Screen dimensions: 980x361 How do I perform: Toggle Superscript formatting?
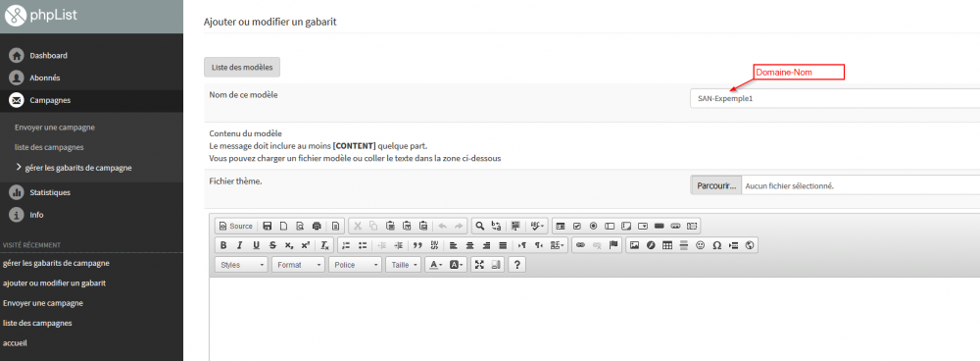click(306, 245)
